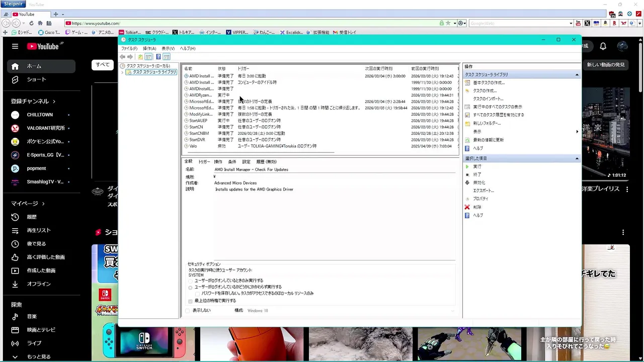Click the YouTube hamburger menu icon
Image resolution: width=644 pixels, height=362 pixels.
[15, 46]
